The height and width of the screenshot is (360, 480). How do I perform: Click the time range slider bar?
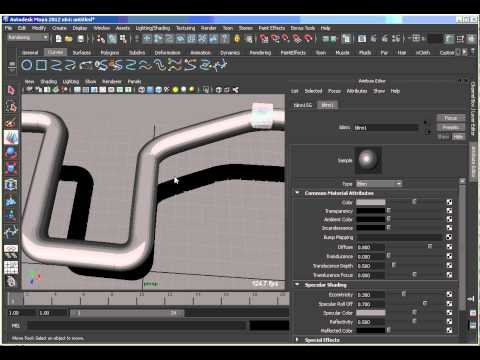point(127,313)
